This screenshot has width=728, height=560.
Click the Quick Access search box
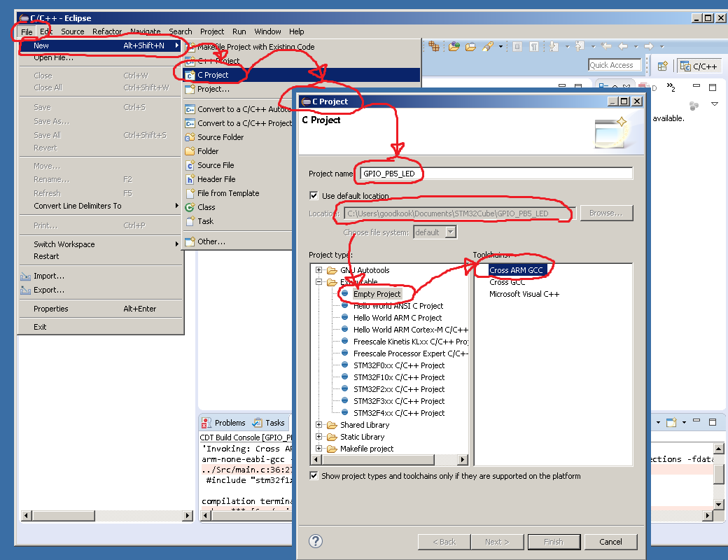coord(615,66)
